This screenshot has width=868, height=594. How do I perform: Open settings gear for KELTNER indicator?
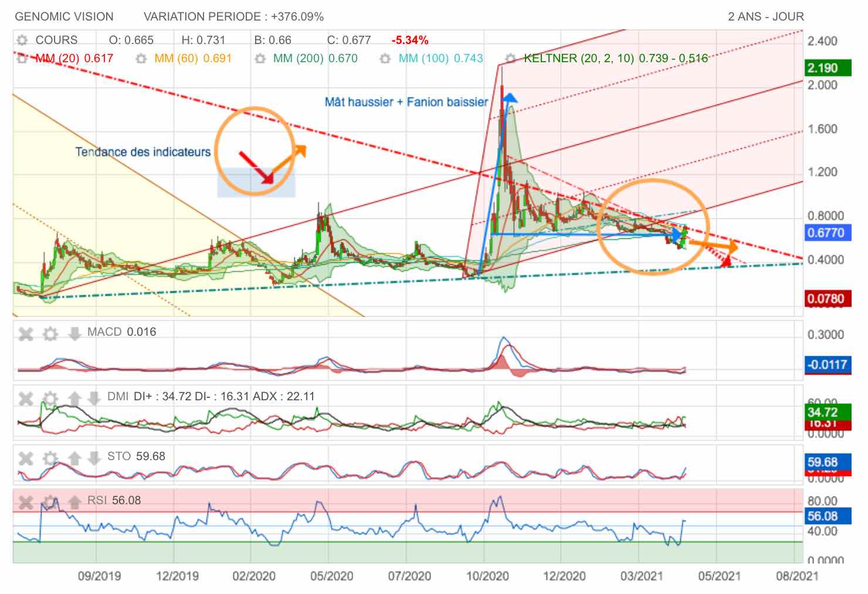tap(511, 59)
